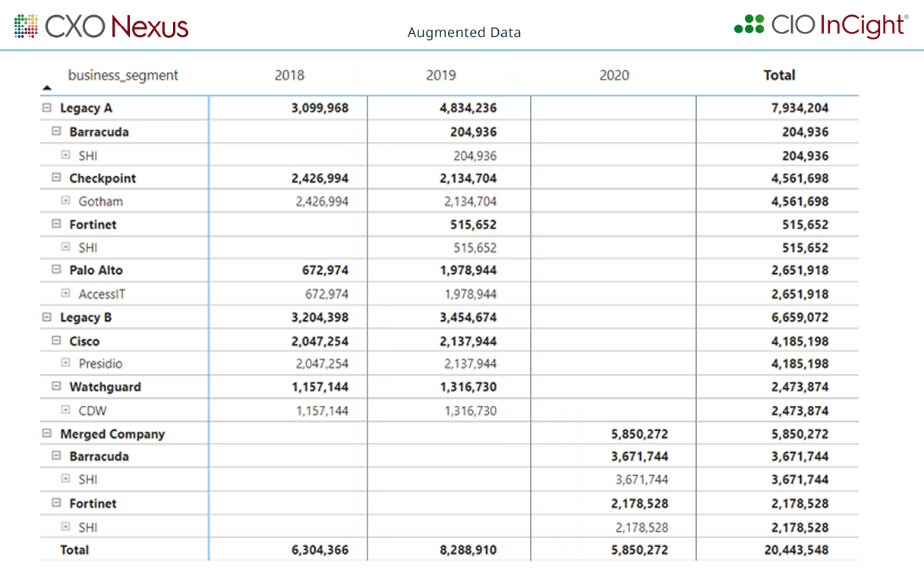The width and height of the screenshot is (924, 569).
Task: Collapse the Checkpoint vendor group
Action: coord(56,178)
